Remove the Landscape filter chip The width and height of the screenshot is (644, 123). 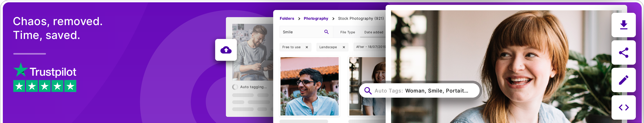344,47
